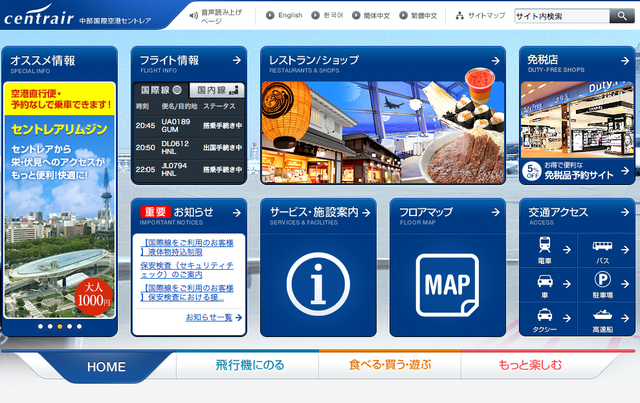The height and width of the screenshot is (403, 640).
Task: Click the オススメ情報 heading
Action: tap(42, 61)
